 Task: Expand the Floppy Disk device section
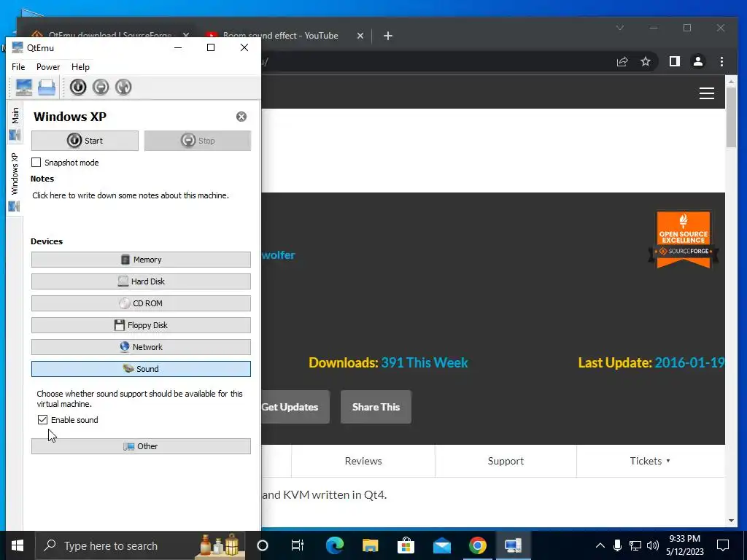coord(141,325)
